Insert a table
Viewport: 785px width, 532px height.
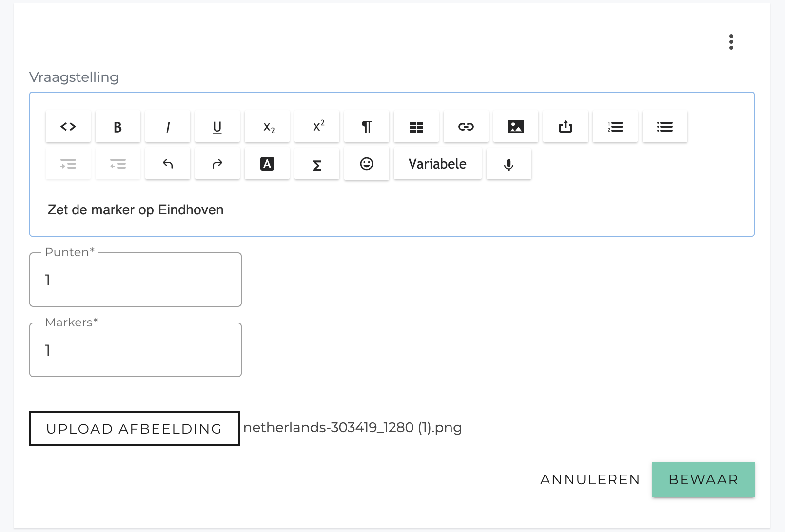pos(416,127)
